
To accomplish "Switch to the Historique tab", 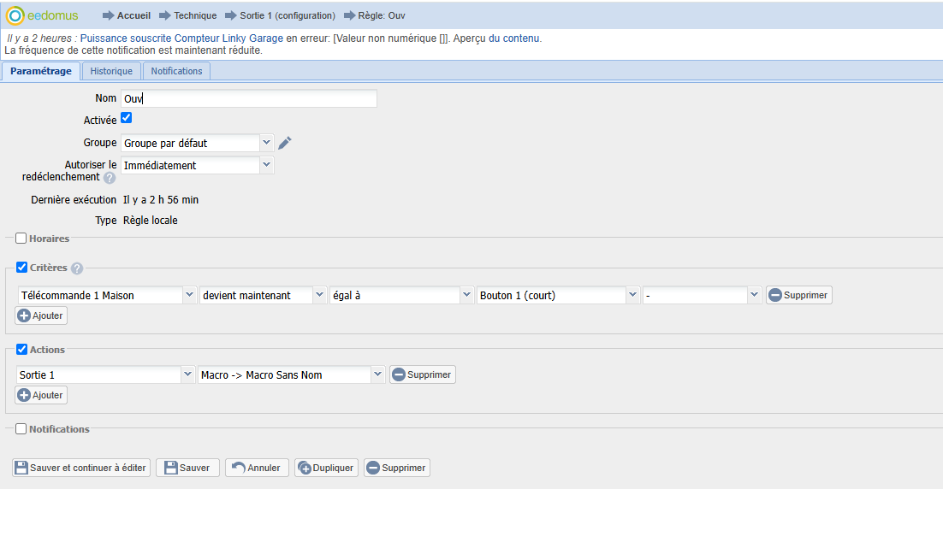I will (x=111, y=71).
